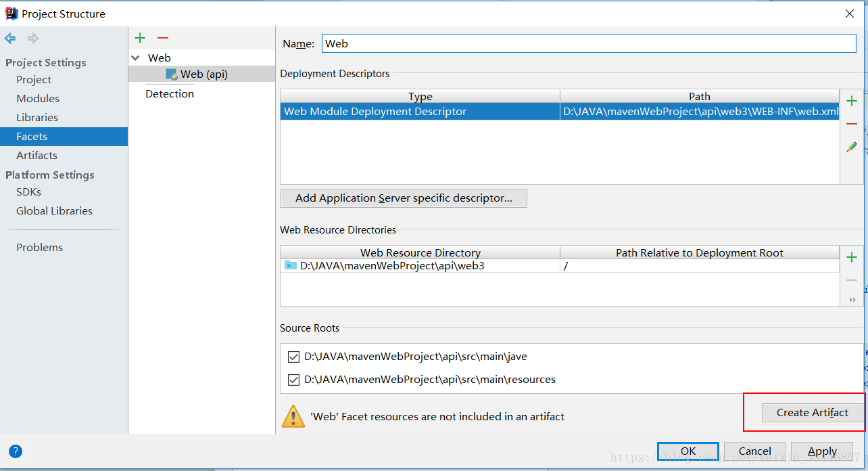The image size is (868, 471).
Task: Click the back navigation arrow
Action: click(10, 39)
